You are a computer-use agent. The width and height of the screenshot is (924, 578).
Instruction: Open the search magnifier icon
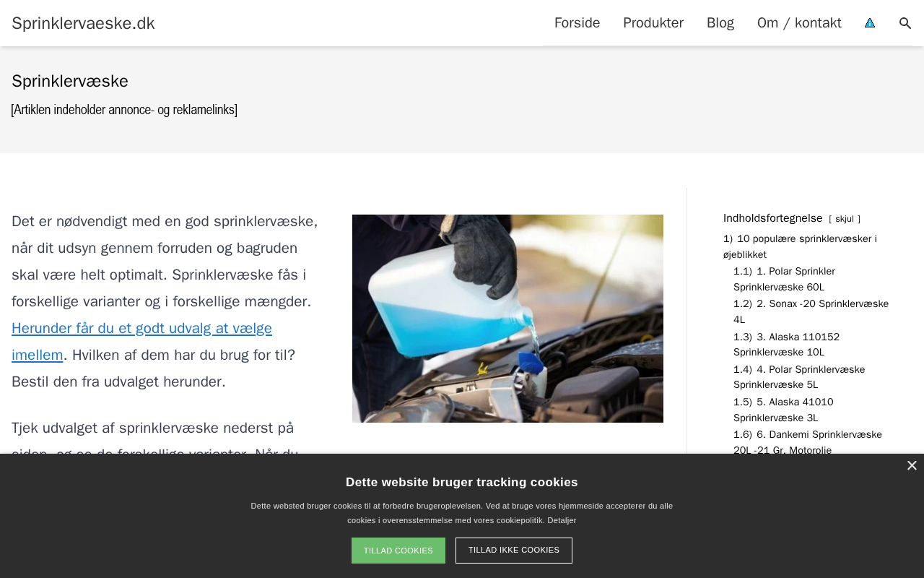coord(905,23)
